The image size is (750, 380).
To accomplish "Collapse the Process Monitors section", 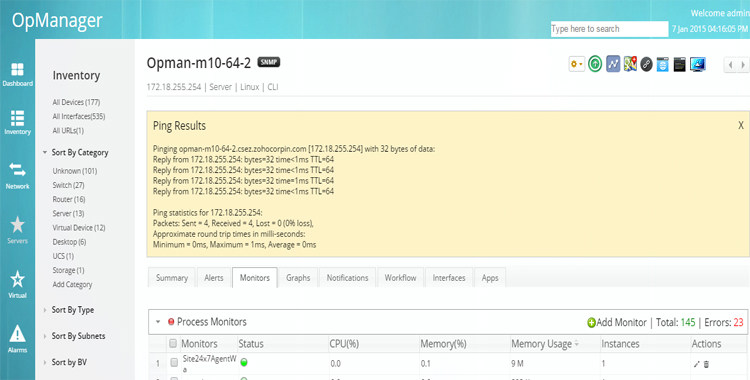I will click(158, 322).
